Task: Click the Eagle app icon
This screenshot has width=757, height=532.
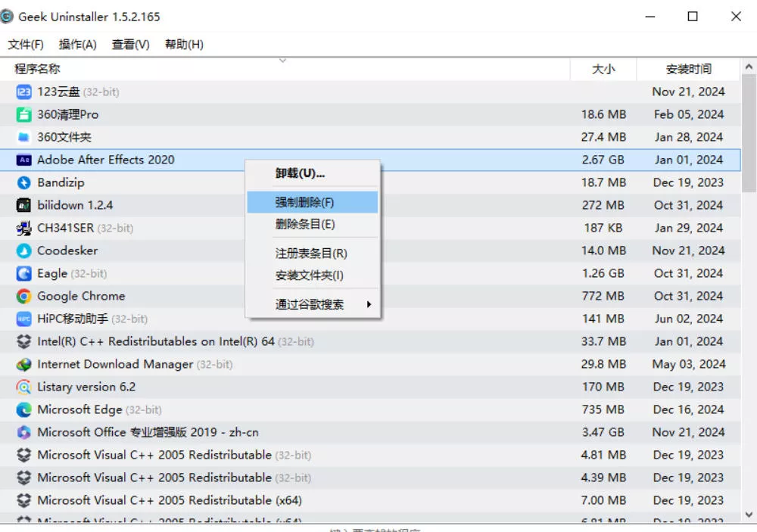Action: [x=23, y=273]
